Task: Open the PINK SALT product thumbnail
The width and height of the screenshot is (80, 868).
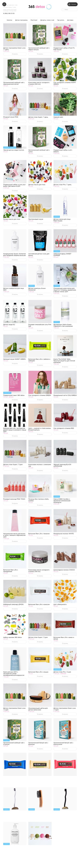Action: click(40, 312)
